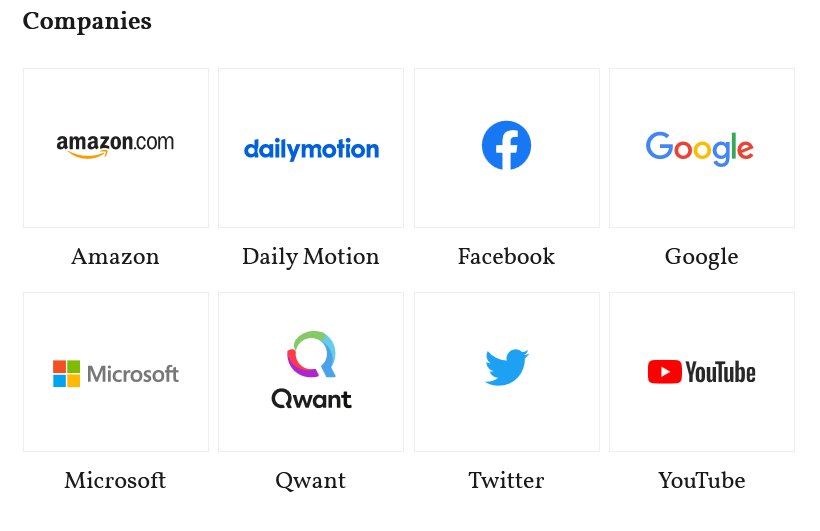This screenshot has width=820, height=531.
Task: Select the colorful Qwant Q symbol
Action: pyautogui.click(x=312, y=354)
